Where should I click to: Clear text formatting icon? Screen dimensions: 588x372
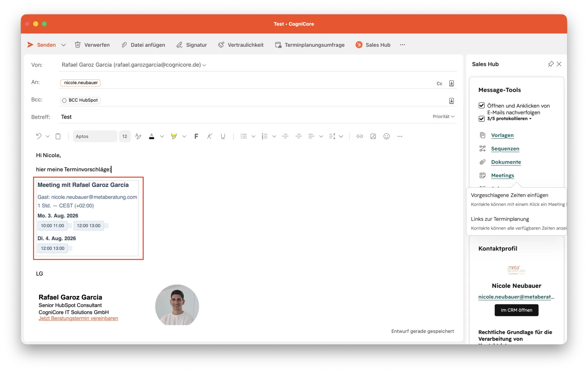(138, 137)
